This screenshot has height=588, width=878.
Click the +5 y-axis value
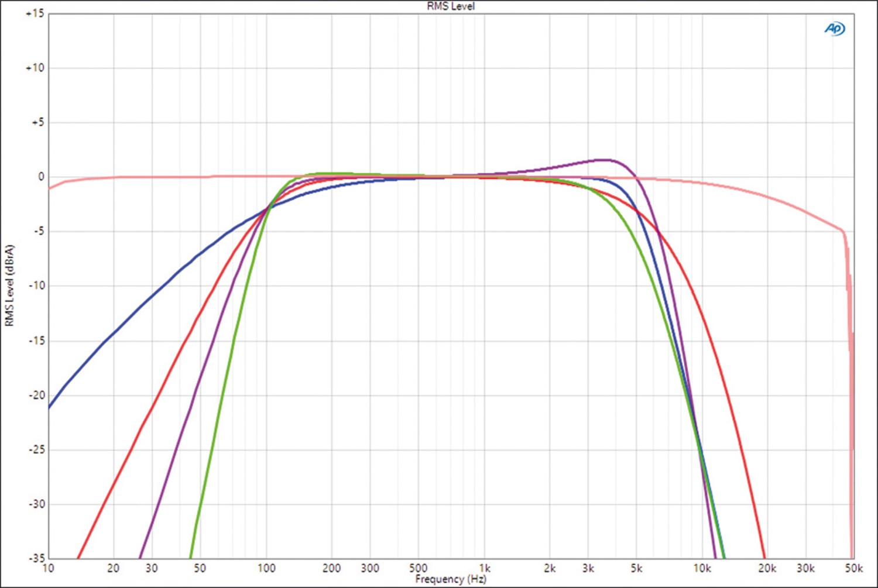(37, 122)
